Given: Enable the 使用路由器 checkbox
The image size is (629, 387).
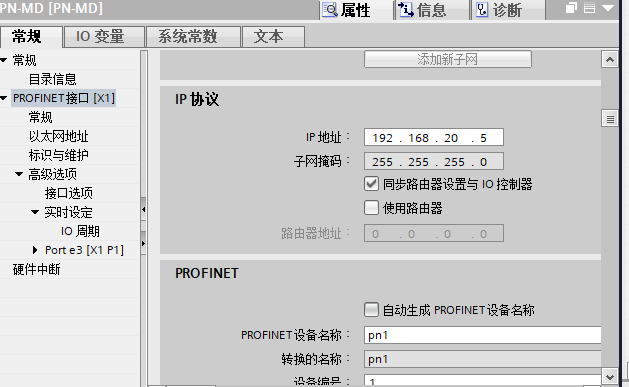Looking at the screenshot, I should (371, 208).
